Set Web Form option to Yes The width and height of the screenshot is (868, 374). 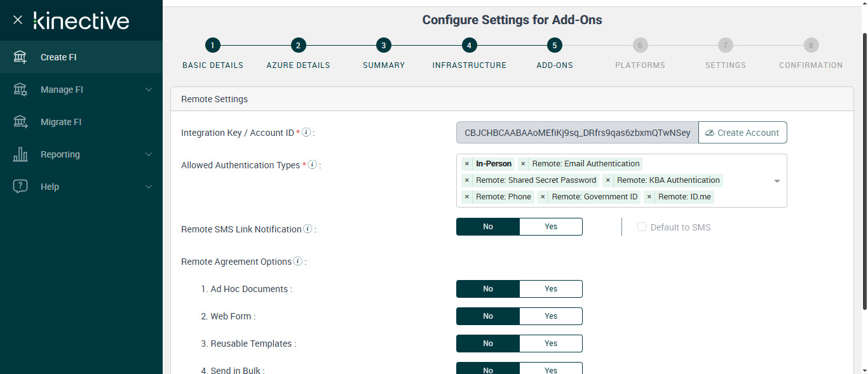tap(550, 316)
